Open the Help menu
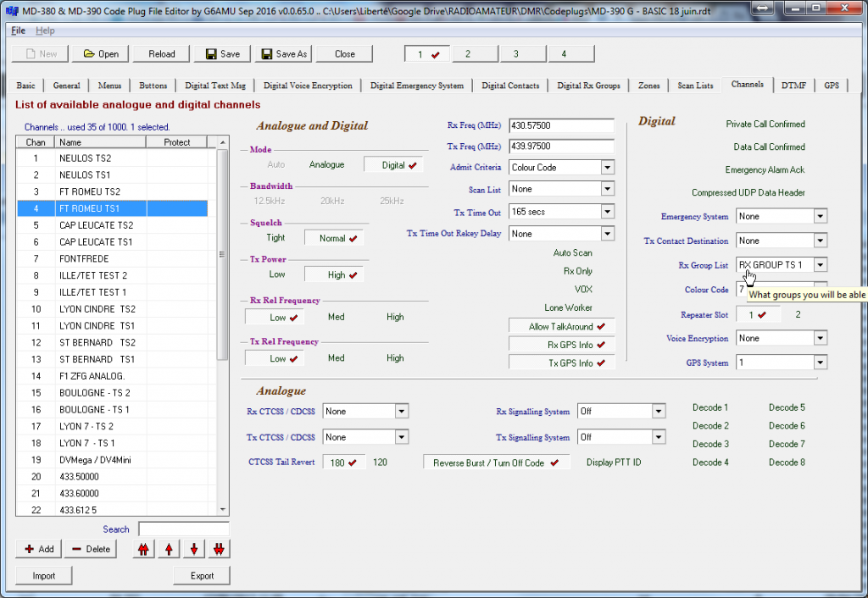The height and width of the screenshot is (598, 868). pos(46,30)
